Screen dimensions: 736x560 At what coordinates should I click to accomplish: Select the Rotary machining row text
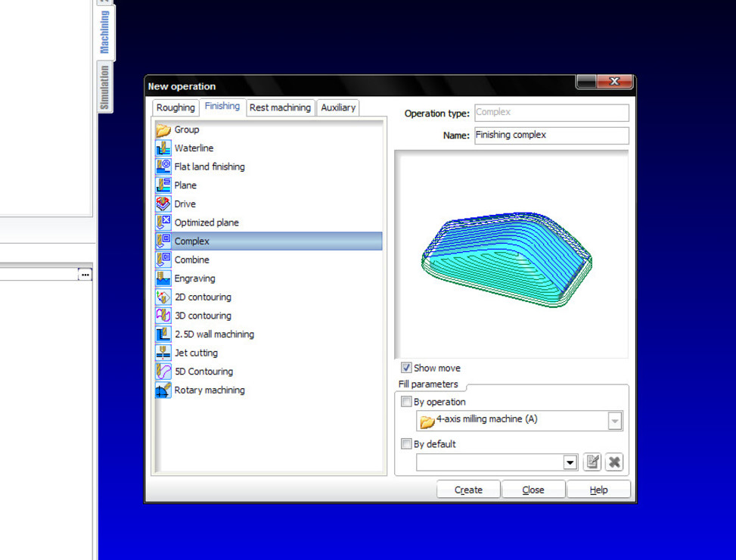click(210, 390)
